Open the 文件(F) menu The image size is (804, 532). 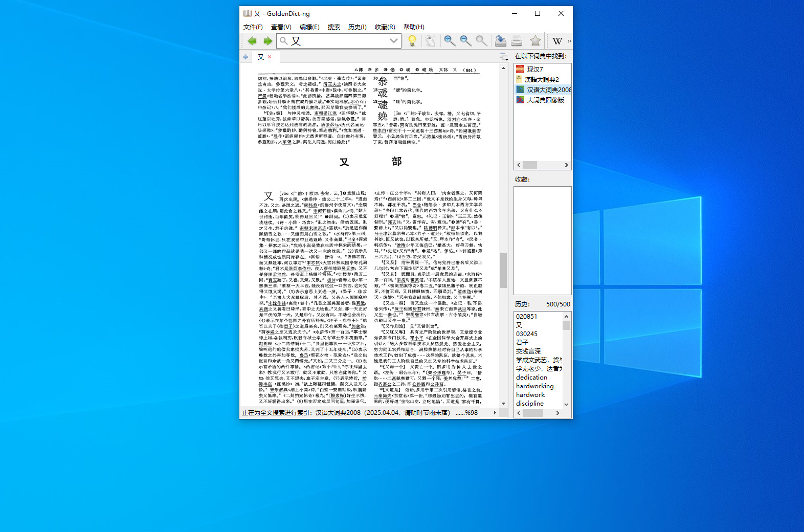point(253,27)
